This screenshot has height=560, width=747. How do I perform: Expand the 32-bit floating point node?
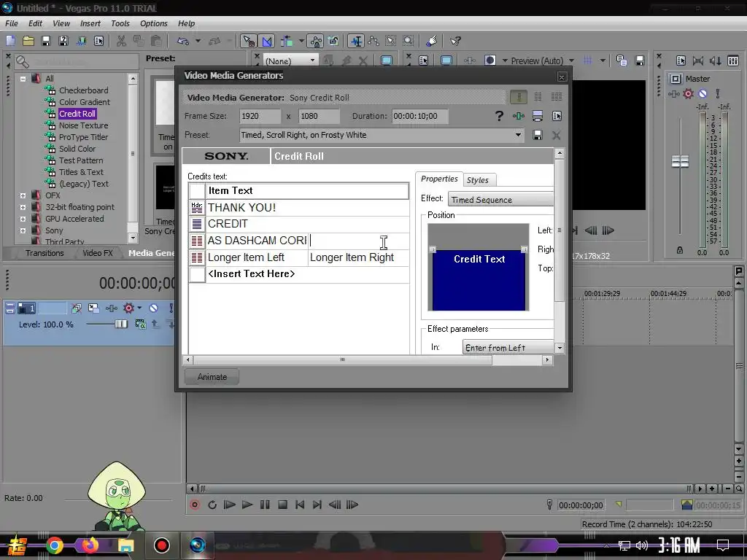pos(23,207)
